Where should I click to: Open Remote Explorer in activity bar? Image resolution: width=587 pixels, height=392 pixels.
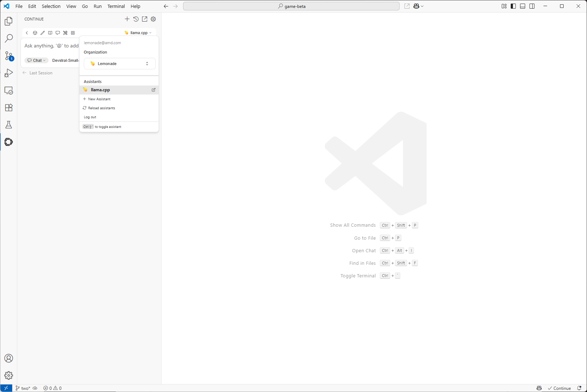[9, 90]
